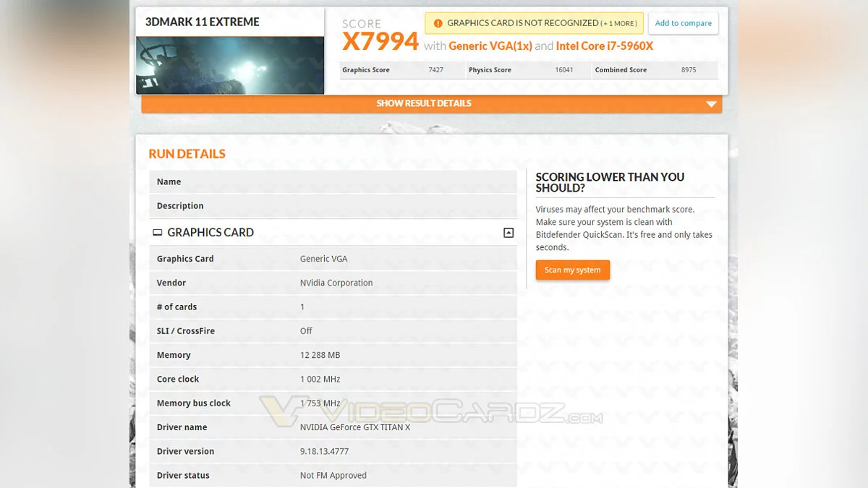Click the Name row in run details

click(x=333, y=182)
